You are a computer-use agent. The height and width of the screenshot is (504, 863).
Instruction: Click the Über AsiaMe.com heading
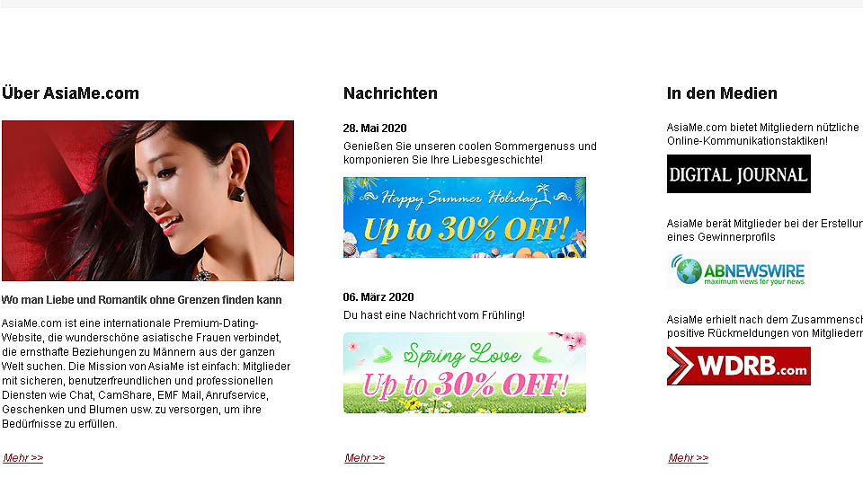[x=70, y=93]
